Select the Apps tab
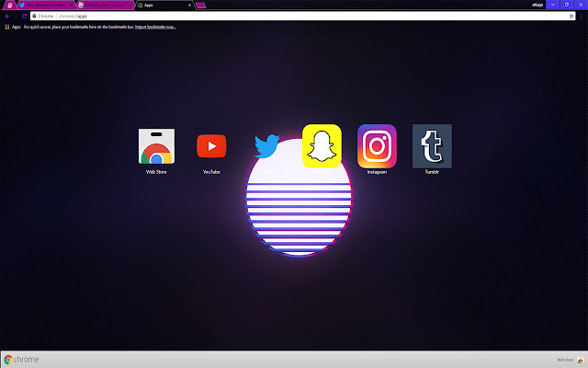588x368 pixels. click(x=164, y=5)
